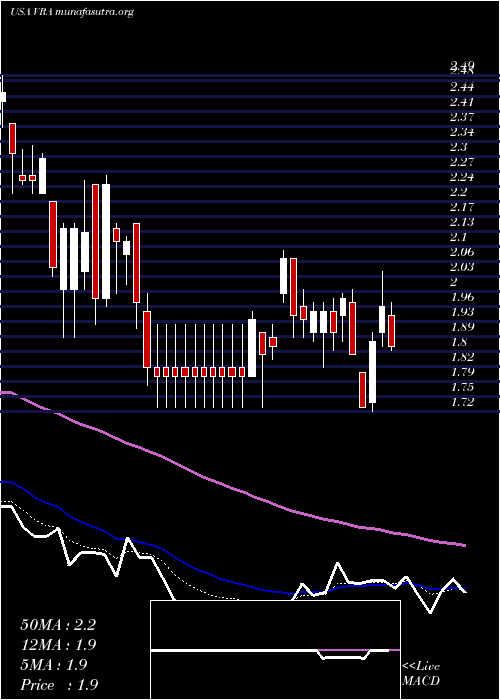Click the 1.96 price axis label
Viewport: 500px width, 700px height.
tap(462, 297)
